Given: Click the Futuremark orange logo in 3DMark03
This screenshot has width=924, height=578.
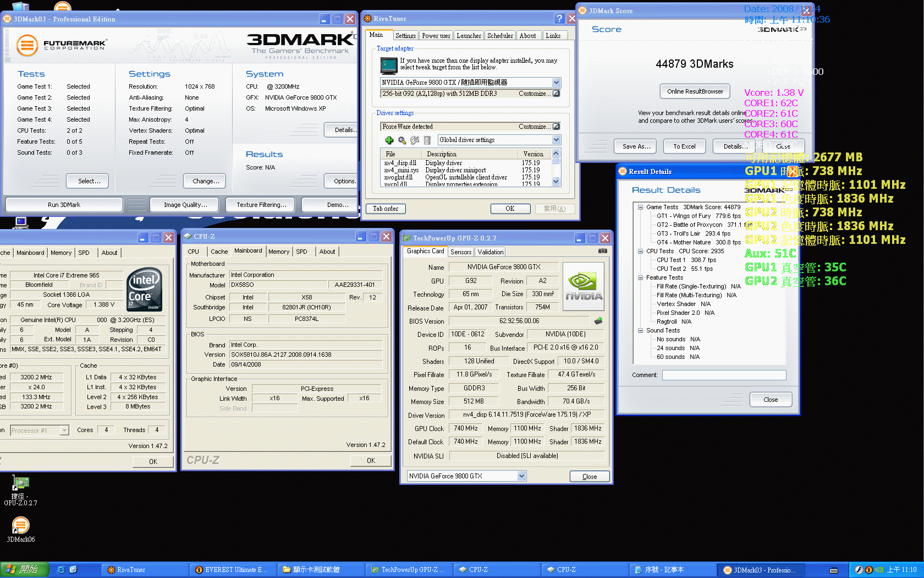Looking at the screenshot, I should pyautogui.click(x=26, y=45).
